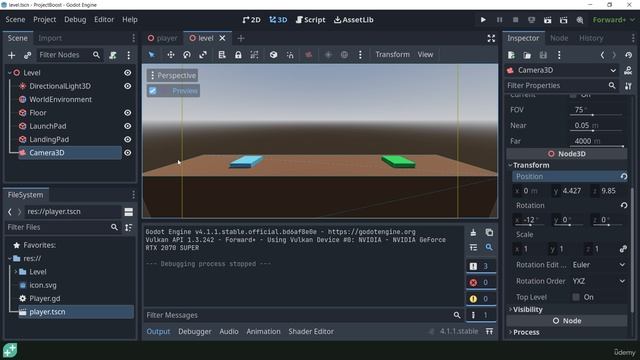Run the project with the play button
The width and height of the screenshot is (640, 360).
(483, 20)
